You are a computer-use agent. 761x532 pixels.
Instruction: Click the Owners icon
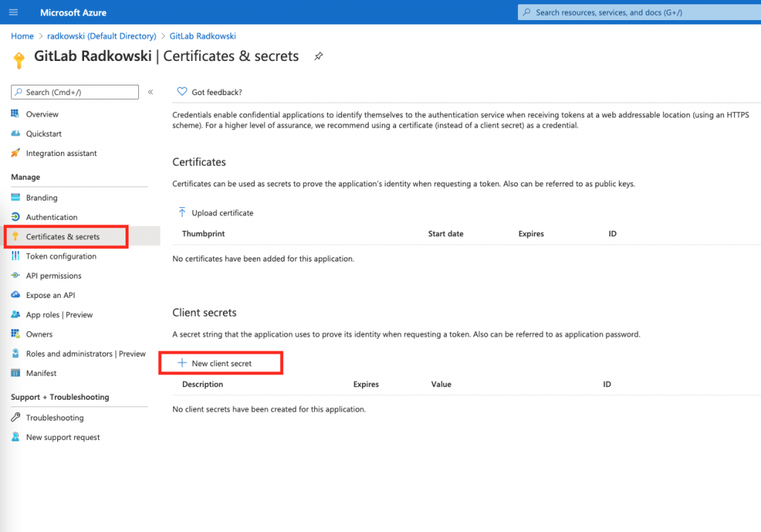(16, 334)
